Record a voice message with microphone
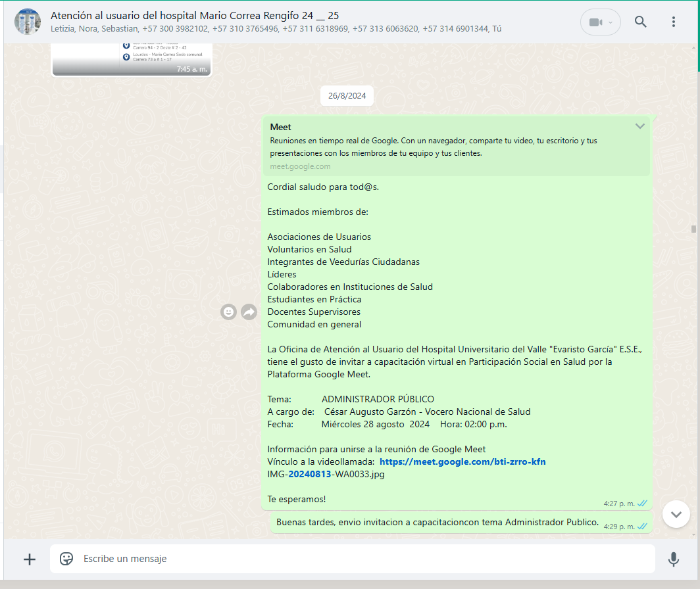 tap(674, 559)
